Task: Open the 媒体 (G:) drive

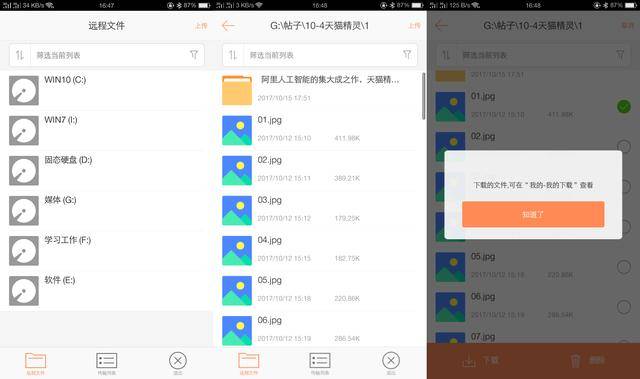Action: (106, 210)
